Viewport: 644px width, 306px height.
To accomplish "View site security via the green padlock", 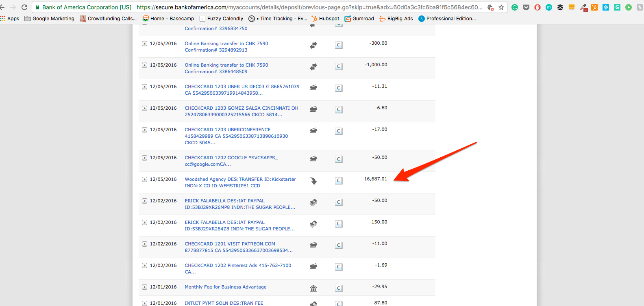I will click(37, 7).
